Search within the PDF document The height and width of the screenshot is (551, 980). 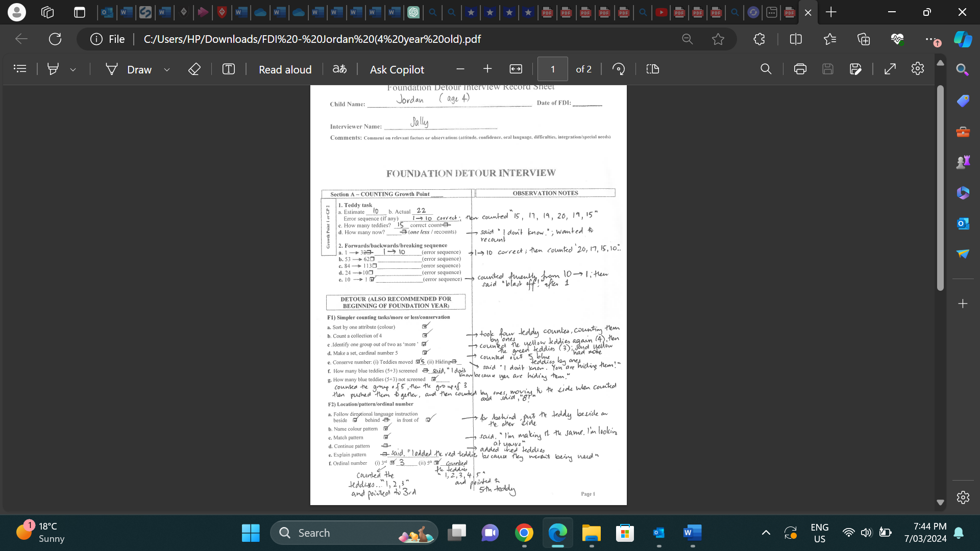pos(766,69)
